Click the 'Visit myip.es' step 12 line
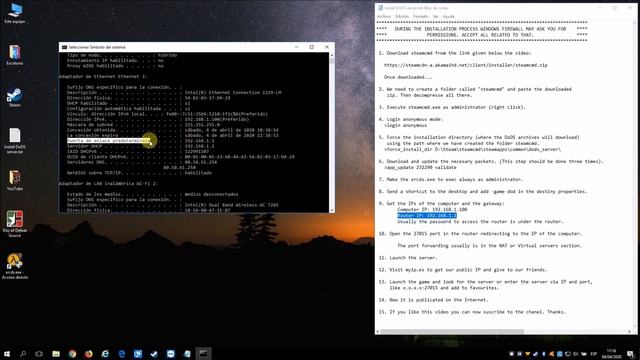Image resolution: width=640 pixels, height=360 pixels. (463, 270)
